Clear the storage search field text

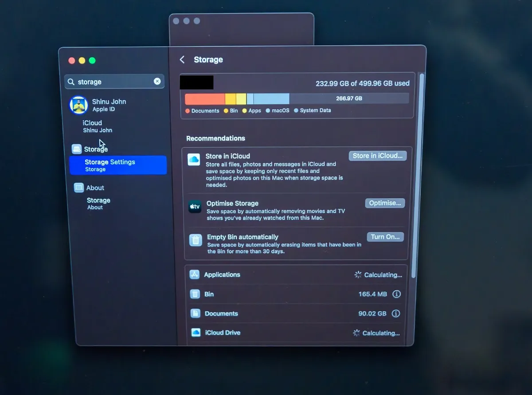click(x=157, y=81)
